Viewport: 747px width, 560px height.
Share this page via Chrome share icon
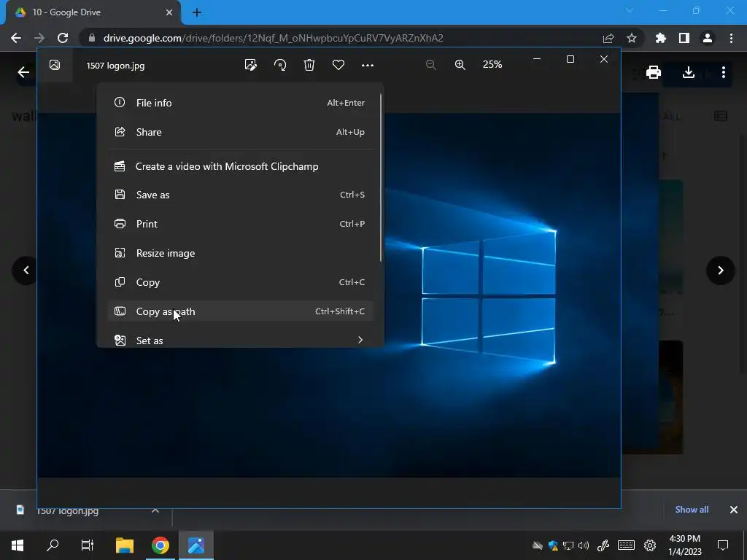click(608, 38)
